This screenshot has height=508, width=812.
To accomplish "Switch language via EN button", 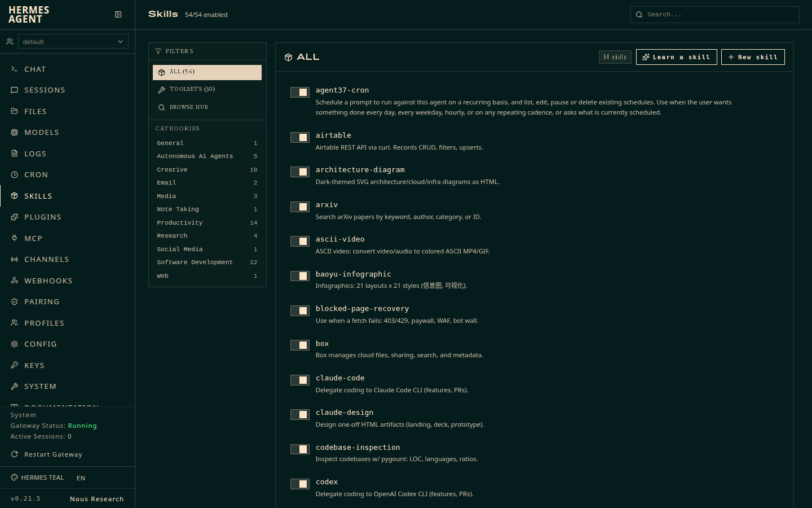I will tap(81, 478).
